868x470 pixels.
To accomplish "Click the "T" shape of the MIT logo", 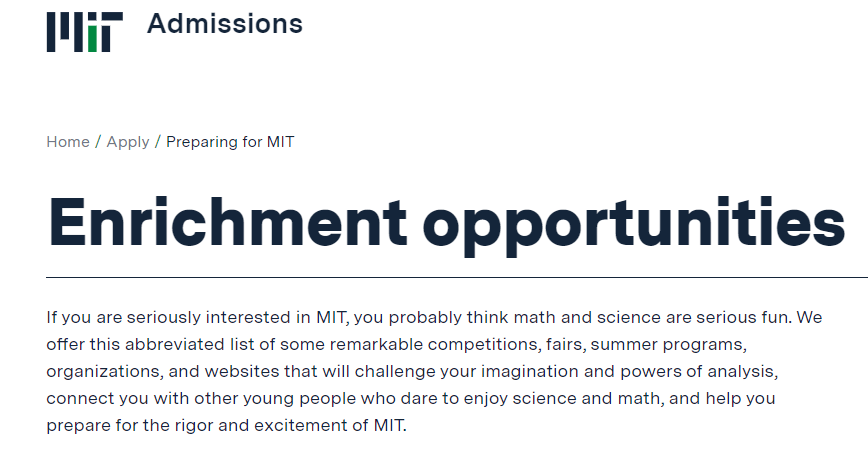I will [x=111, y=31].
